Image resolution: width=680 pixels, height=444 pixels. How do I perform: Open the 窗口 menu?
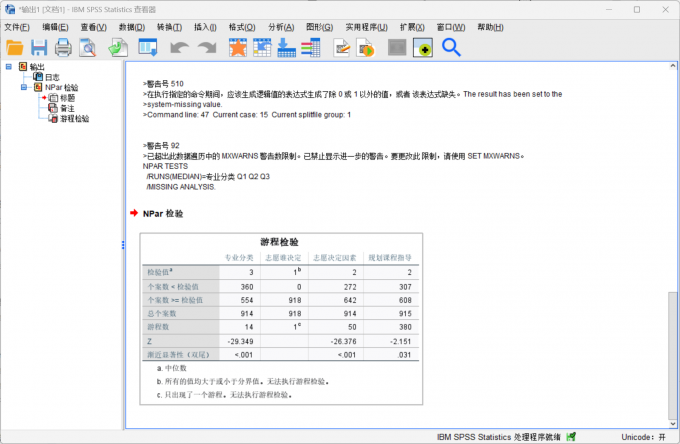[x=451, y=27]
